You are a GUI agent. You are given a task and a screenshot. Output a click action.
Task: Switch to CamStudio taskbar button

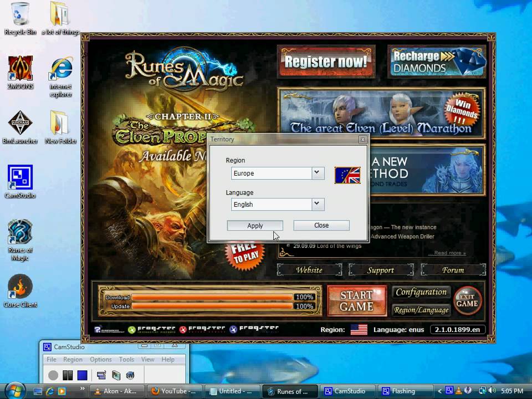pos(348,391)
